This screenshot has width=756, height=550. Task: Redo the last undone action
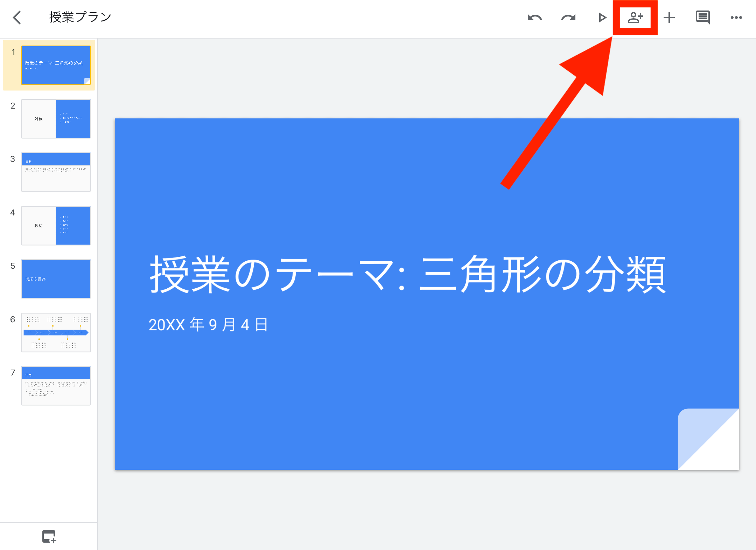pos(568,18)
